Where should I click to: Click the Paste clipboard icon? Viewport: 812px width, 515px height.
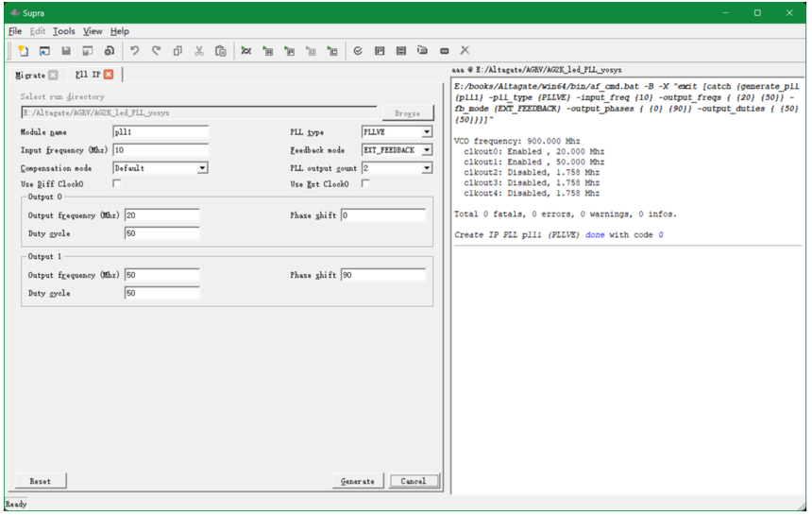(221, 51)
